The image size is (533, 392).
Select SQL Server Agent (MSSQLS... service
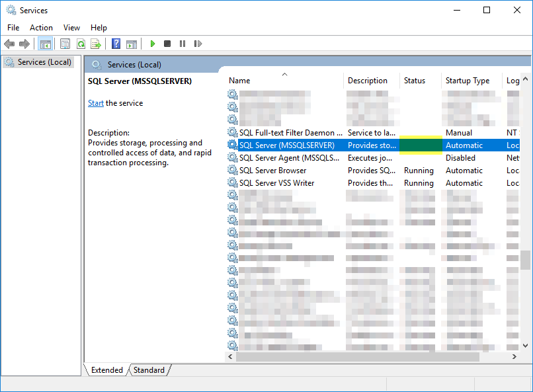(x=289, y=157)
